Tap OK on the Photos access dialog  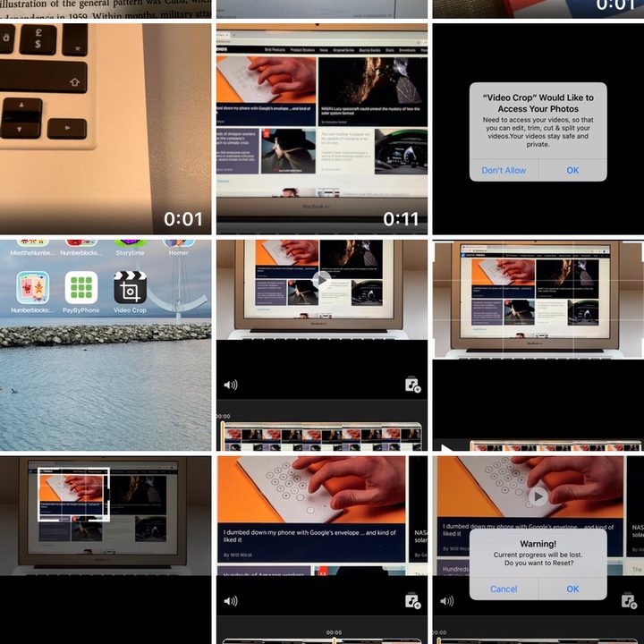pos(572,170)
